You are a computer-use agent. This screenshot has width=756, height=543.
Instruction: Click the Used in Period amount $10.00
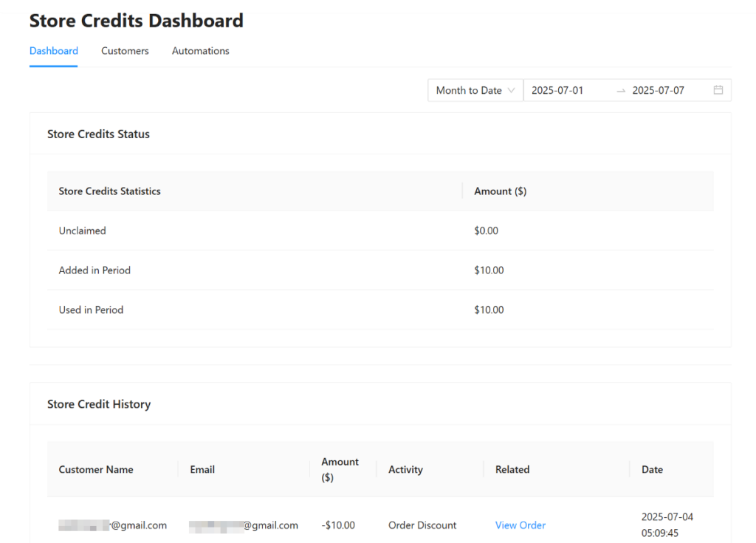(x=489, y=310)
